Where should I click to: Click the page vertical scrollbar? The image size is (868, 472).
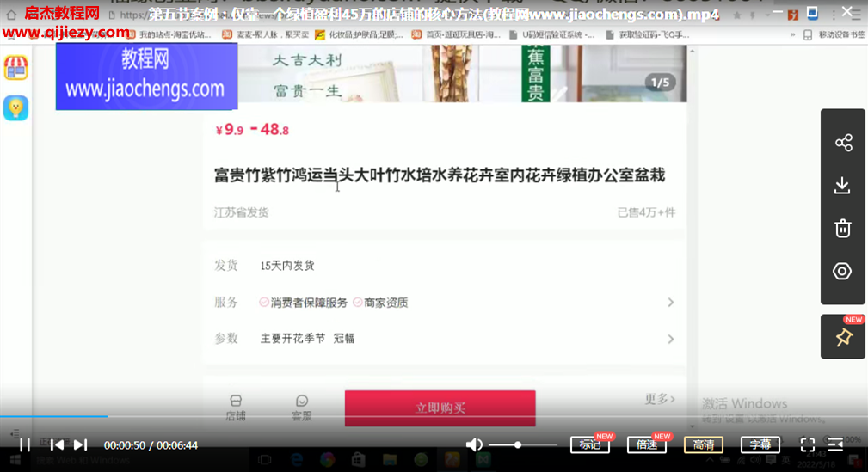[692, 238]
